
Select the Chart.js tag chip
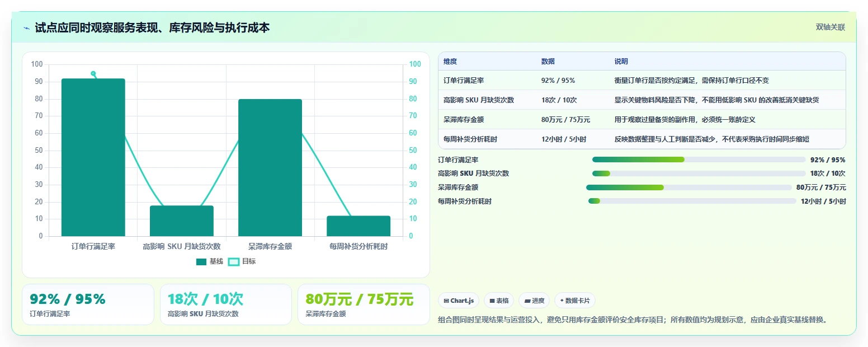458,301
